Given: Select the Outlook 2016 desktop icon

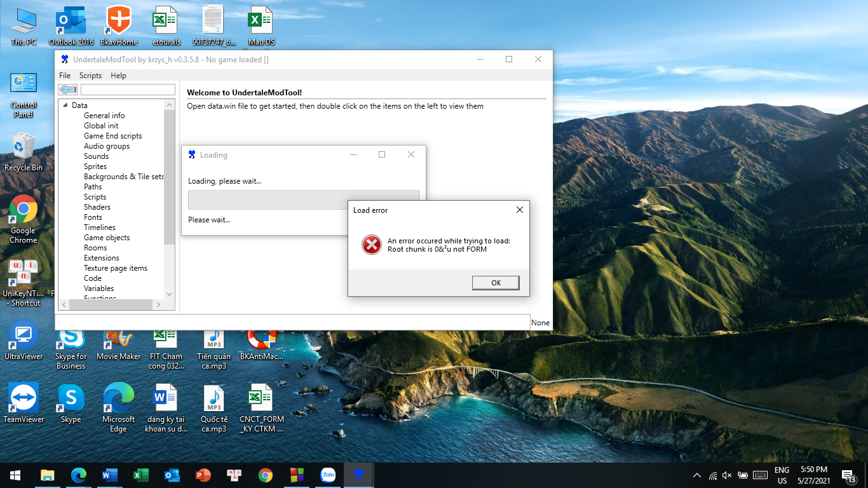Looking at the screenshot, I should 71,25.
